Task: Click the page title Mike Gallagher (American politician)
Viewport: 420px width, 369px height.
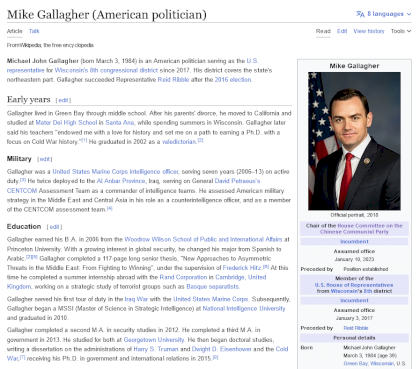Action: coord(107,14)
